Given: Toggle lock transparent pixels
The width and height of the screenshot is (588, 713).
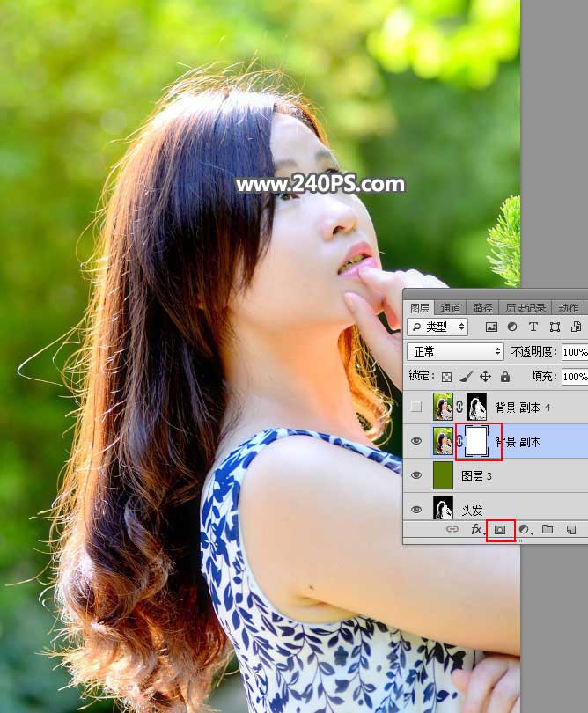Looking at the screenshot, I should 446,376.
